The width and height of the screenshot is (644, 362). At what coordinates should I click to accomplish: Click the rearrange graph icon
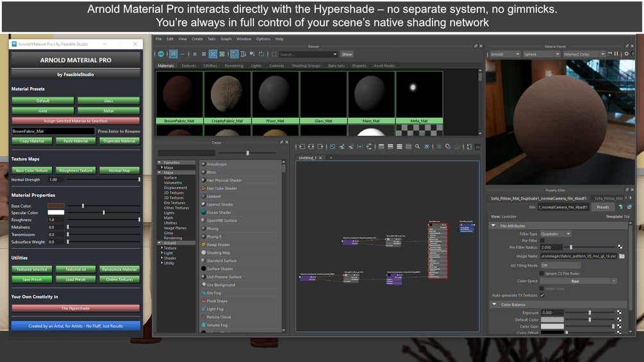[359, 147]
